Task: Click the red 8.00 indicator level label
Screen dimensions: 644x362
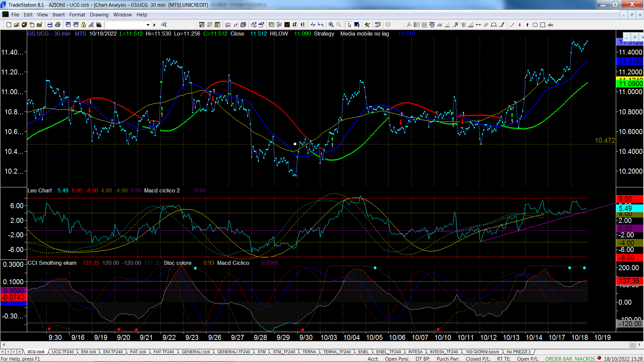Action: click(630, 199)
